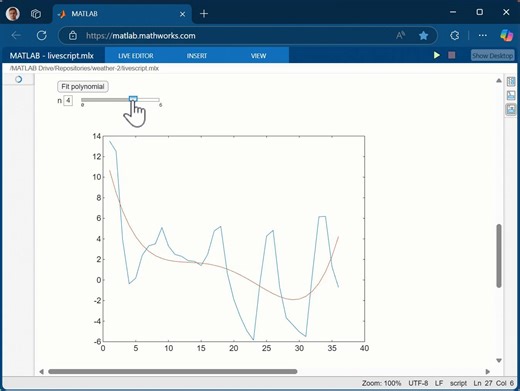Open a new browser tab

pyautogui.click(x=204, y=14)
